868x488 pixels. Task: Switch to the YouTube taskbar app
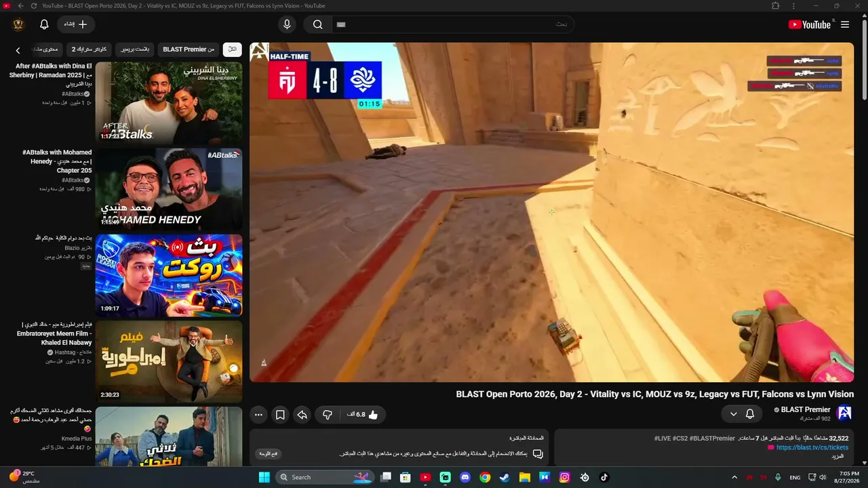pyautogui.click(x=425, y=477)
